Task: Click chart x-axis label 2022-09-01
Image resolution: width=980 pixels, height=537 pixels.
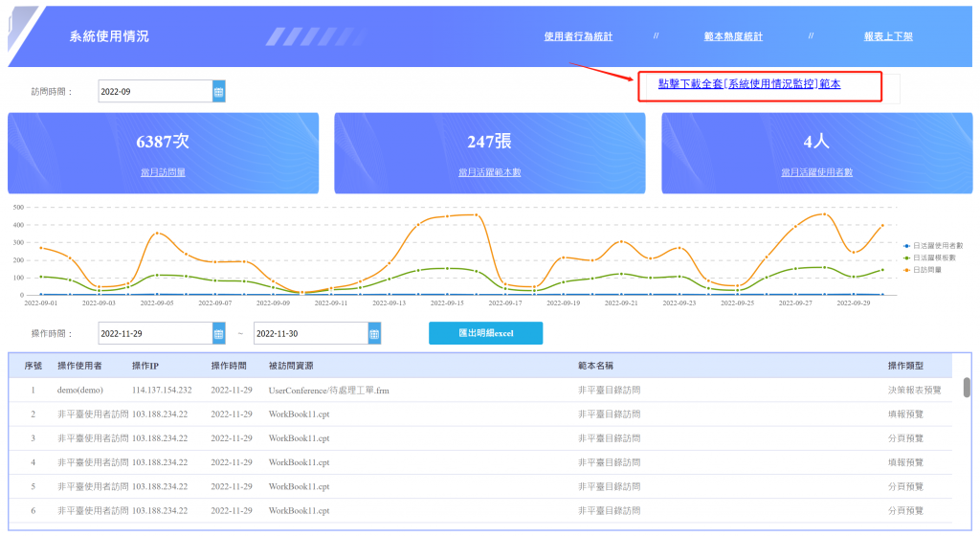Action: click(x=40, y=303)
